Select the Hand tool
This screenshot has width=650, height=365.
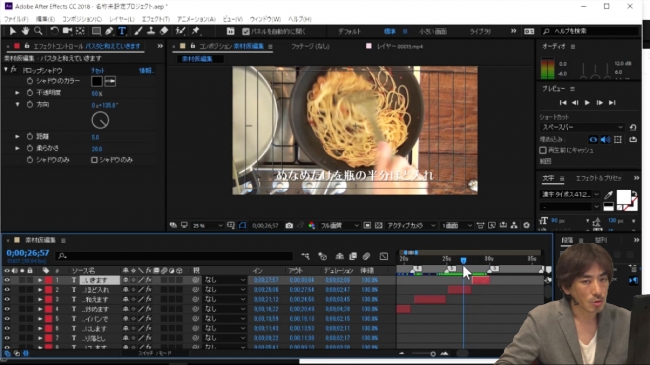point(25,31)
